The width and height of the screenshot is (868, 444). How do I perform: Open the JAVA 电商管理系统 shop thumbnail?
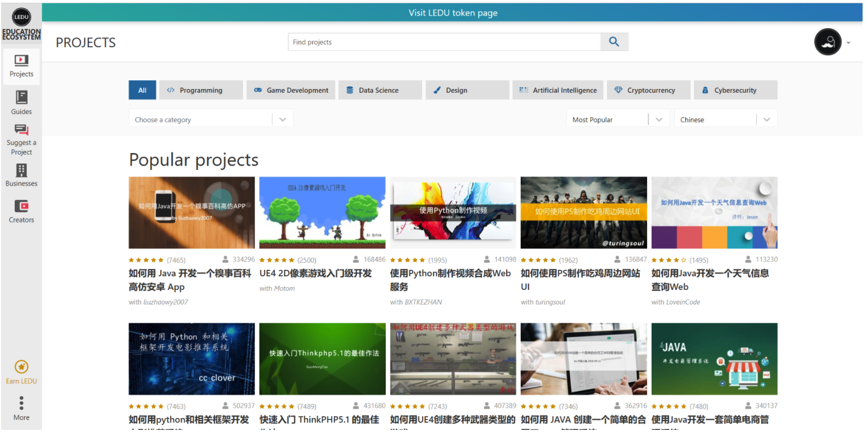pos(714,359)
